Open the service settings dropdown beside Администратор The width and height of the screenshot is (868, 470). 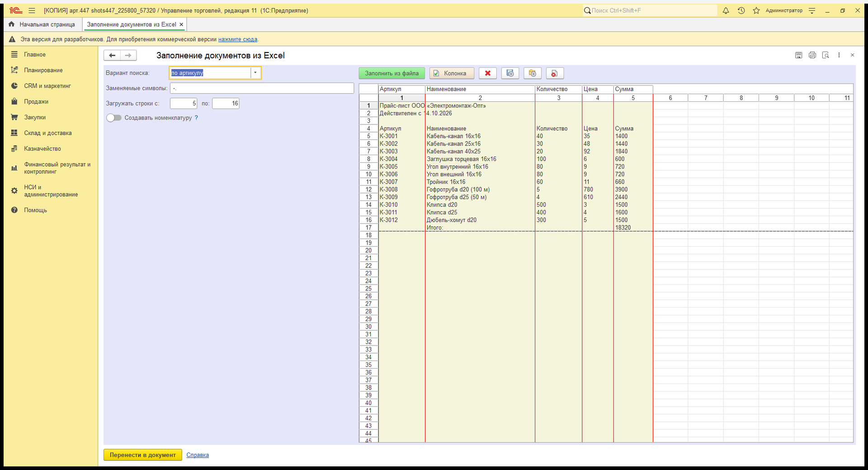812,10
